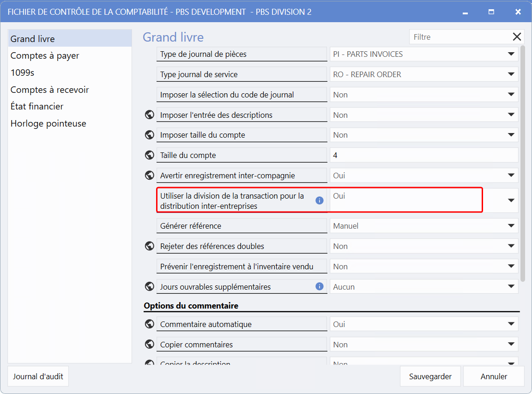Click info icon on Jours ouvrables supplémentaires
The width and height of the screenshot is (532, 394).
(319, 286)
